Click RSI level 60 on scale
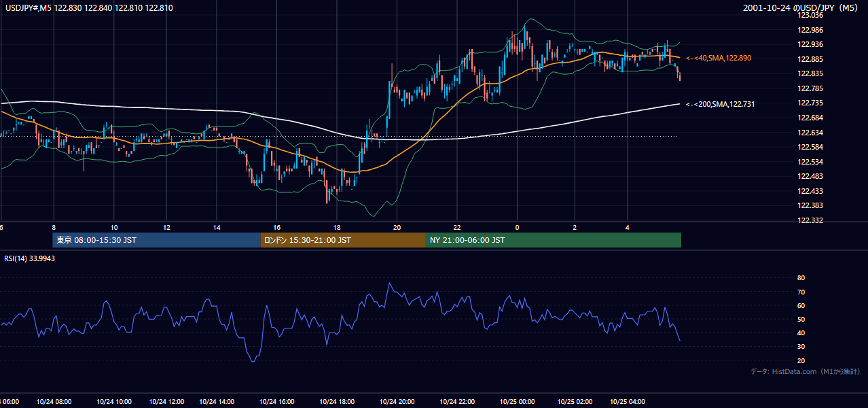The height and width of the screenshot is (408, 868). pyautogui.click(x=801, y=305)
